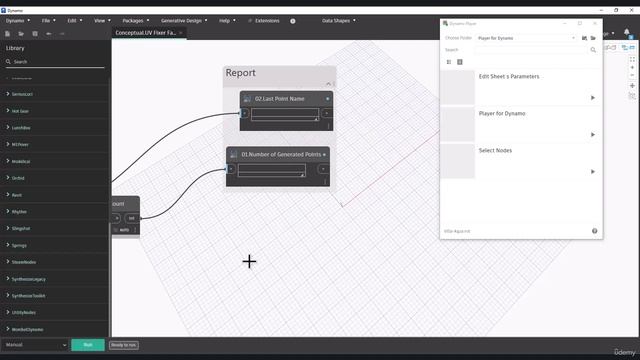The height and width of the screenshot is (360, 640).
Task: Click the Dynamo Player search field
Action: pos(531,50)
